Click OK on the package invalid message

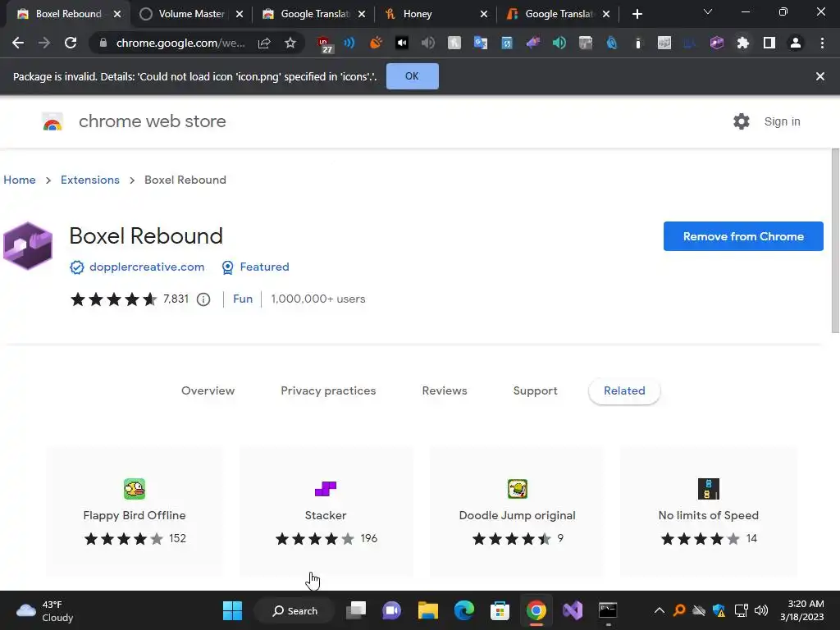412,76
